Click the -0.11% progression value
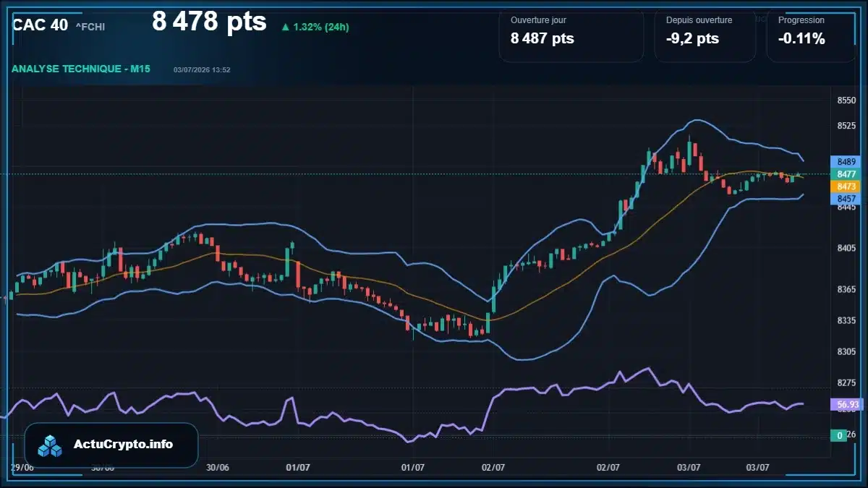The height and width of the screenshot is (488, 868). (801, 39)
